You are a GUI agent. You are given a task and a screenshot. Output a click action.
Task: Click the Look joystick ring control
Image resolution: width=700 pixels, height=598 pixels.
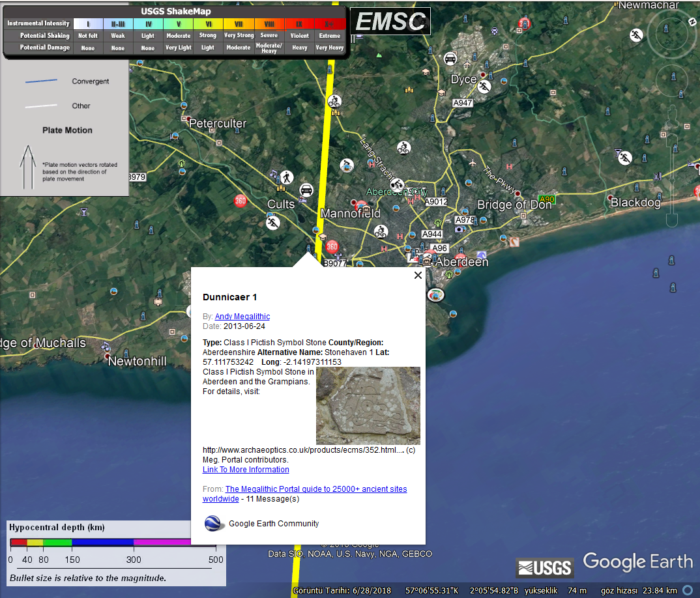[671, 35]
